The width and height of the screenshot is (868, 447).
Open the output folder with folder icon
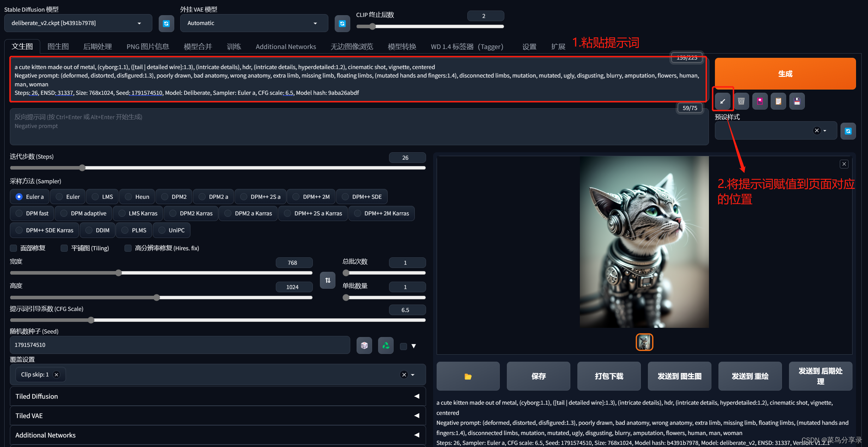(x=468, y=376)
